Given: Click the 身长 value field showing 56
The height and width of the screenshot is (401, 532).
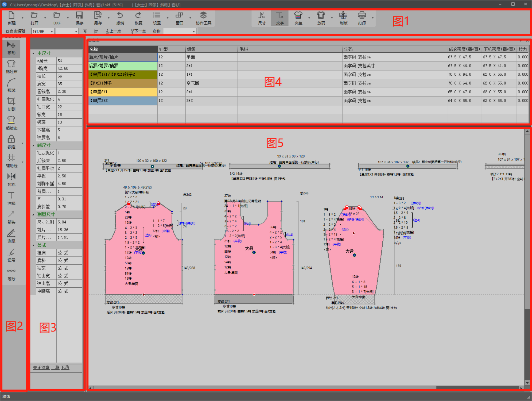Looking at the screenshot, I should click(69, 61).
